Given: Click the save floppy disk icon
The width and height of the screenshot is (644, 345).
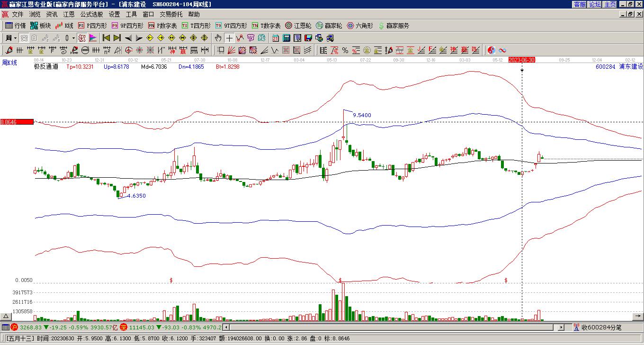Looking at the screenshot, I should tap(308, 38).
